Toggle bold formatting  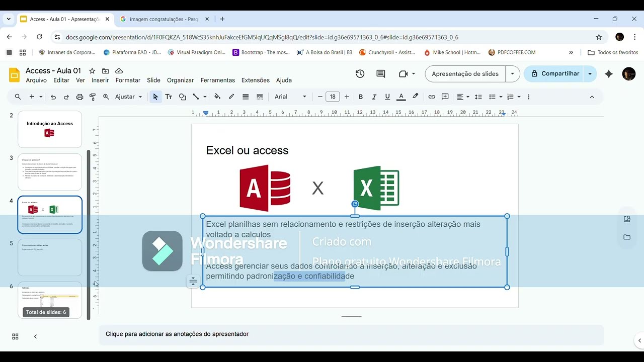361,97
